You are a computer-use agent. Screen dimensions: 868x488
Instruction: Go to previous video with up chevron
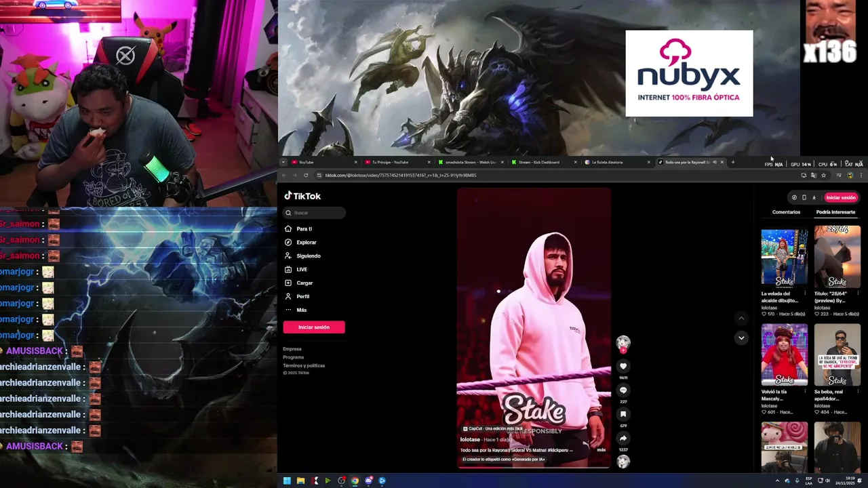click(741, 318)
